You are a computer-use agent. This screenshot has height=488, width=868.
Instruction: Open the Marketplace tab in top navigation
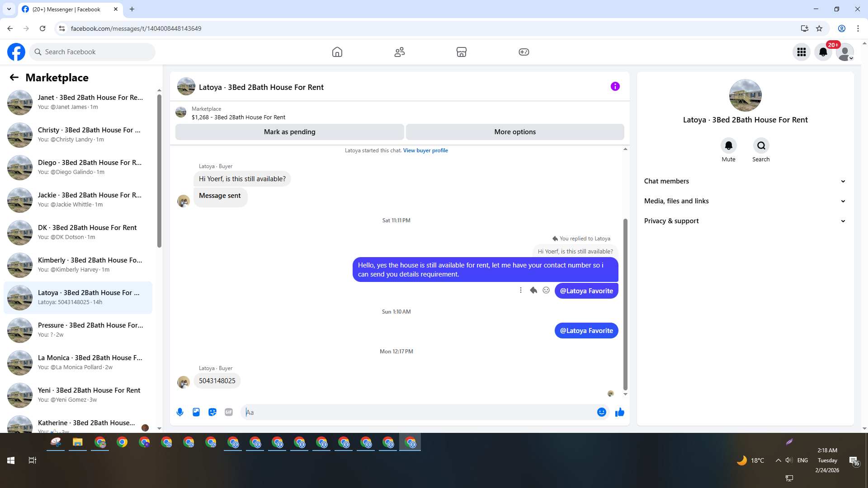point(461,52)
